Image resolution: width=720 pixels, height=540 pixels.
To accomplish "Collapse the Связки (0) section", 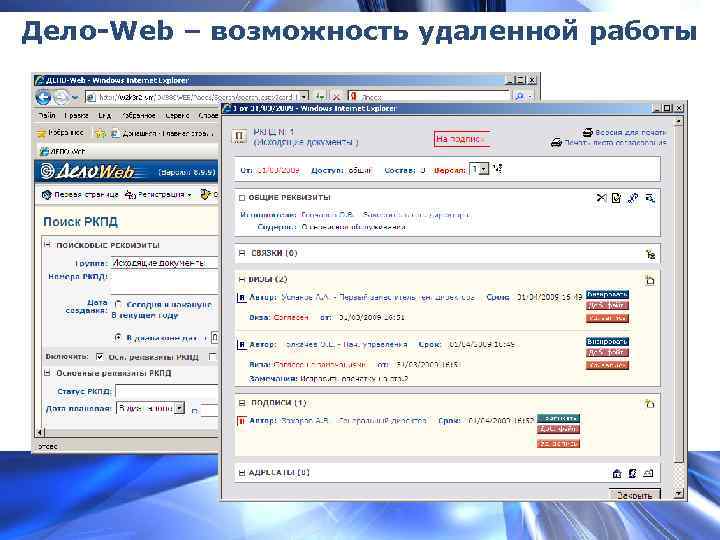I will [x=242, y=253].
